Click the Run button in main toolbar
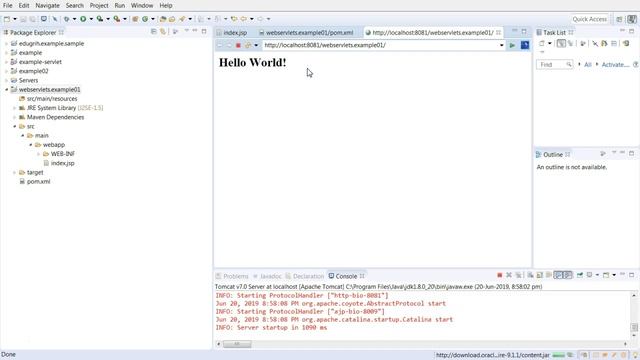Image resolution: width=640 pixels, height=360 pixels. coord(83,19)
